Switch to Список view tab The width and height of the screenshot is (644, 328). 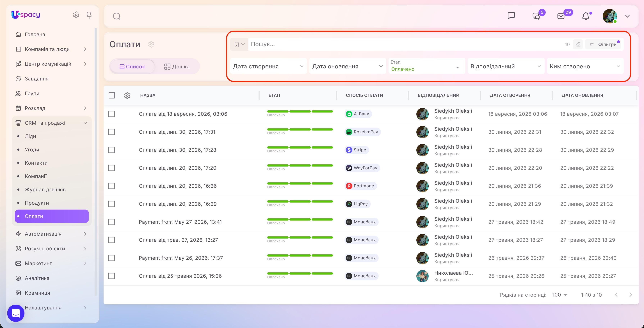click(x=132, y=67)
